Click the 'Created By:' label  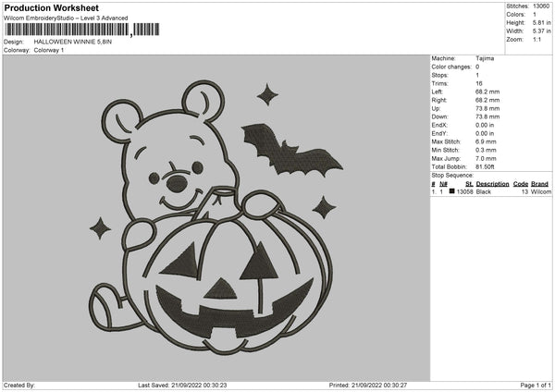(19, 385)
